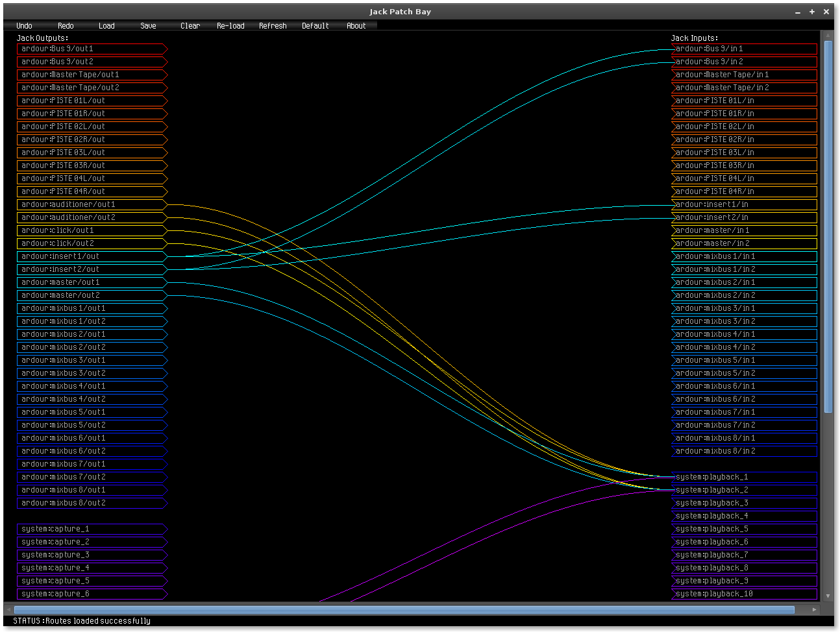The width and height of the screenshot is (840, 632).
Task: Clear all connections with Clear
Action: click(190, 26)
